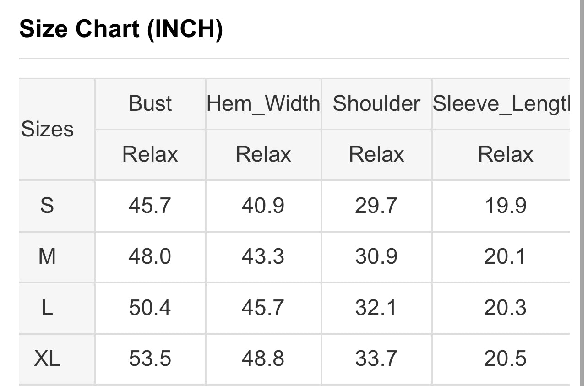Image resolution: width=588 pixels, height=386 pixels.
Task: Click the Sizes header cell
Action: (47, 129)
